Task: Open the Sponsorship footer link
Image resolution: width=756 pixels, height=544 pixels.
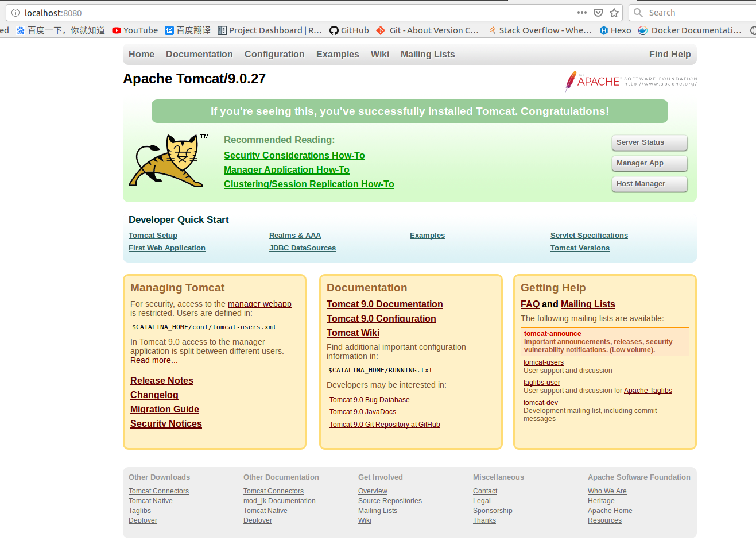Action: [x=493, y=511]
